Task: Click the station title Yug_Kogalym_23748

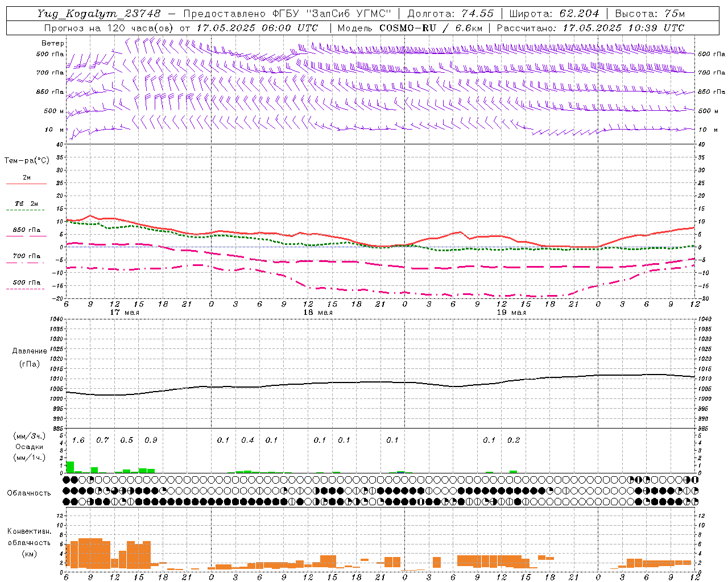Action: pyautogui.click(x=99, y=14)
